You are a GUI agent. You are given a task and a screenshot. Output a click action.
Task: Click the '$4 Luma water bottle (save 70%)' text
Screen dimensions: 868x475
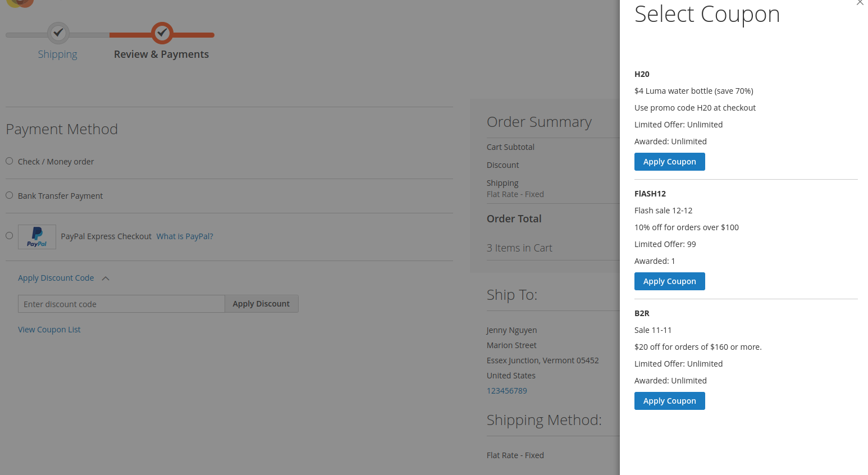coord(694,91)
